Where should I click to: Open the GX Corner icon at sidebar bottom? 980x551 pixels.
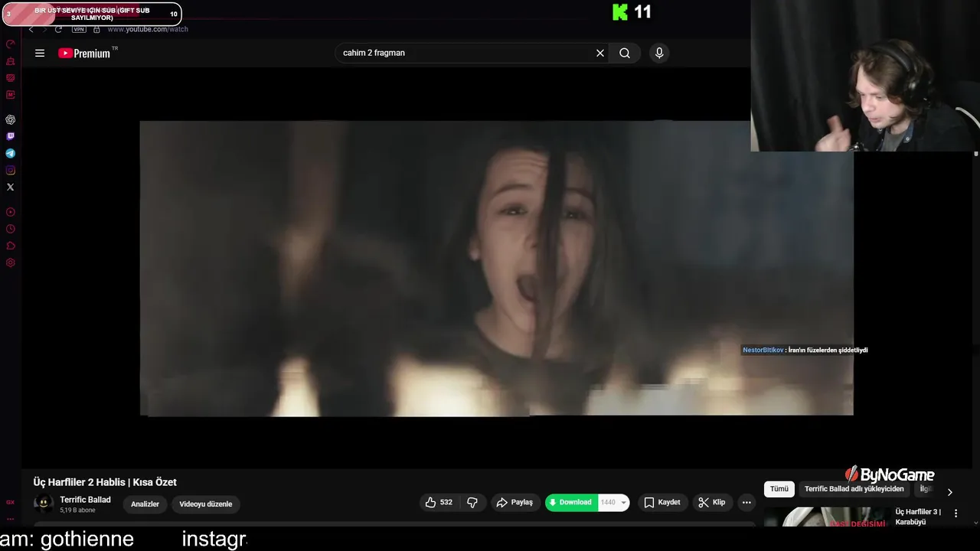(x=10, y=503)
